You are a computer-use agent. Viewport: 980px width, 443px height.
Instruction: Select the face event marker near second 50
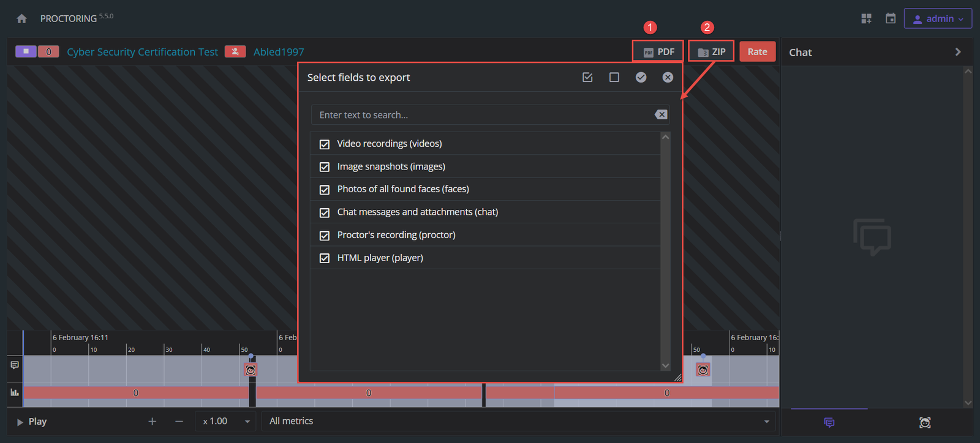click(251, 370)
